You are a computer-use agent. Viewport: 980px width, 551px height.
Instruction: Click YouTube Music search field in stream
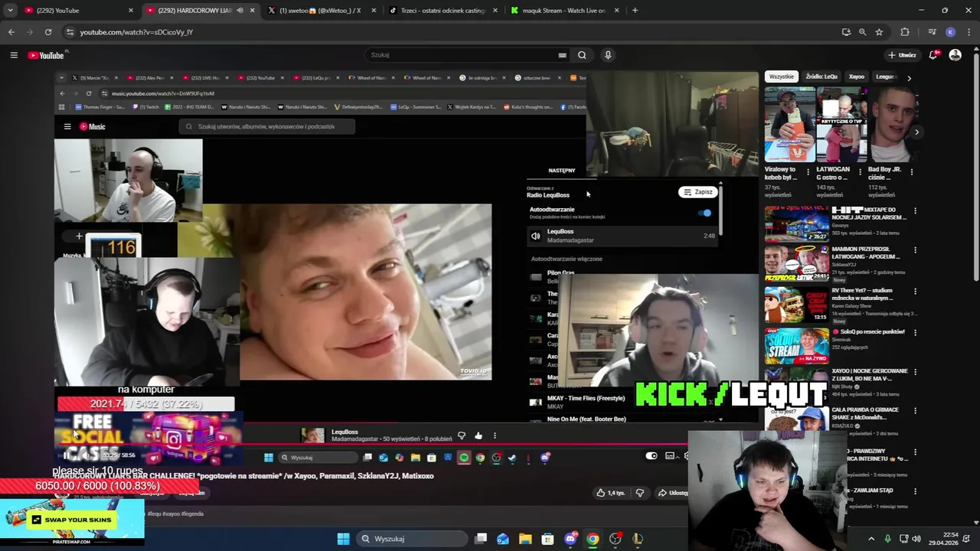pos(267,127)
